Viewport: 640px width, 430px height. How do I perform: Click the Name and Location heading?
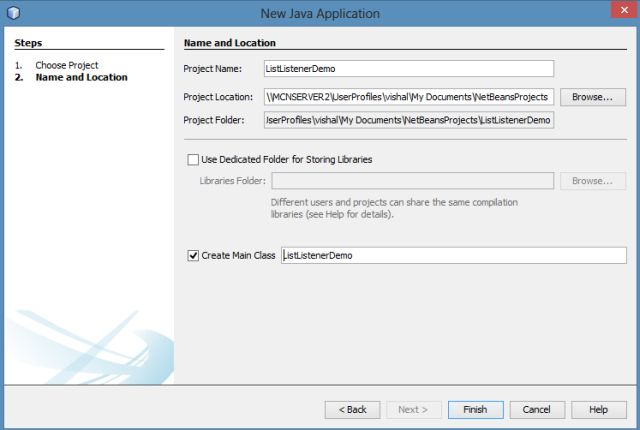[229, 43]
